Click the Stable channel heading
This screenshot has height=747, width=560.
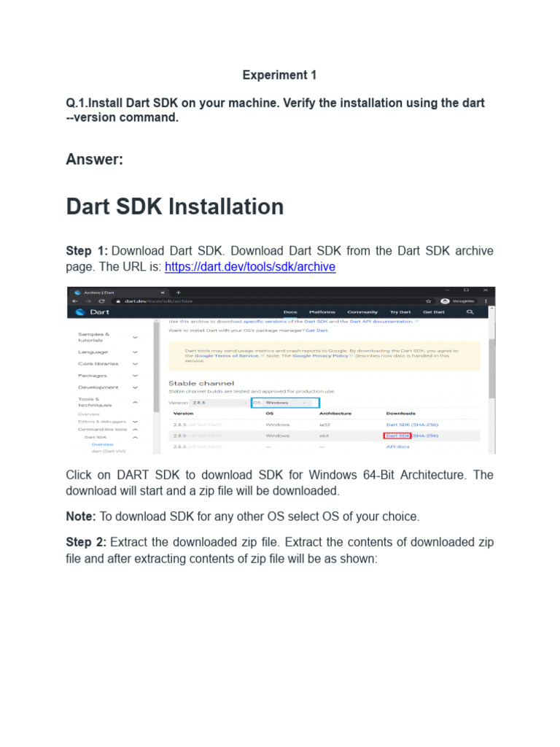point(201,383)
